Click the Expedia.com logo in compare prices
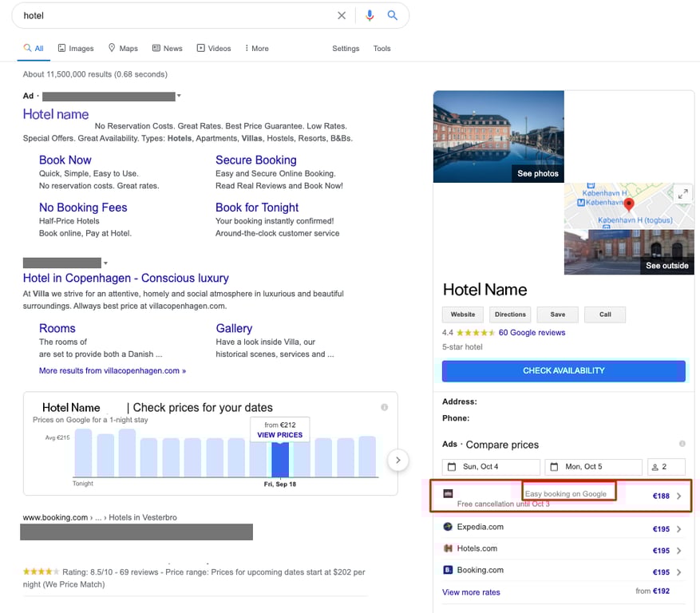 coord(449,527)
